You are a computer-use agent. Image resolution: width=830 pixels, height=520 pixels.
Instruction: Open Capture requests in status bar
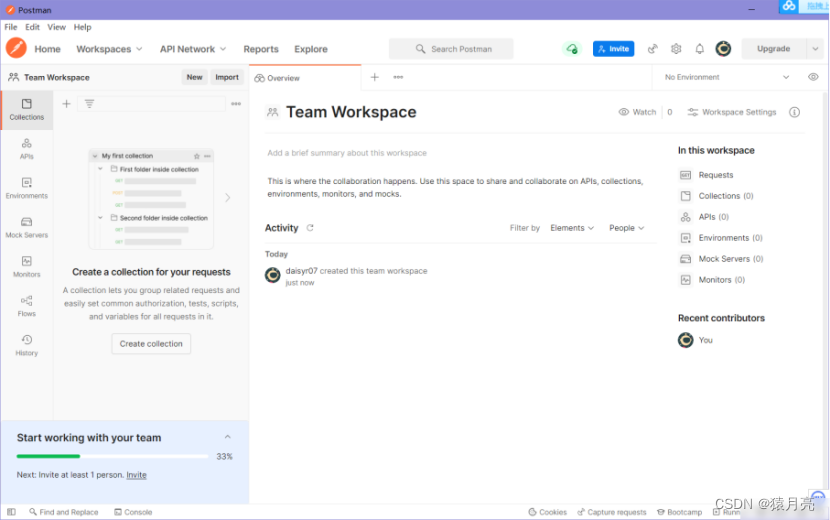pyautogui.click(x=611, y=512)
